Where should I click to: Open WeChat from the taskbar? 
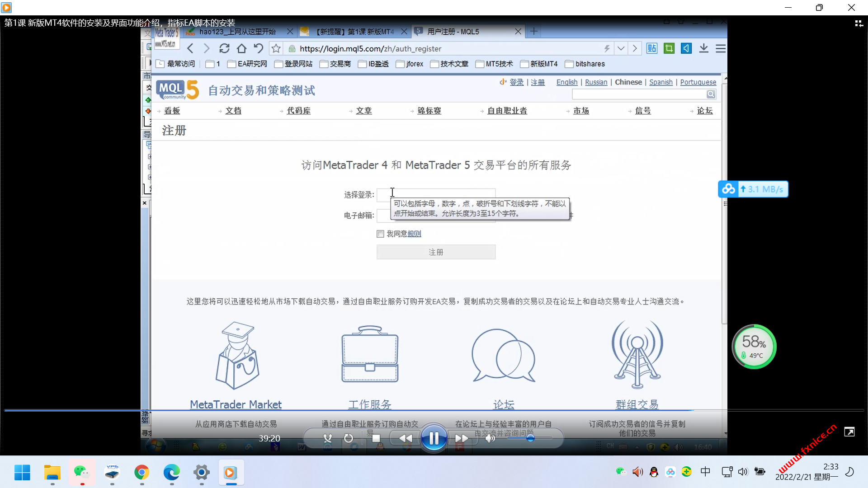[82, 473]
